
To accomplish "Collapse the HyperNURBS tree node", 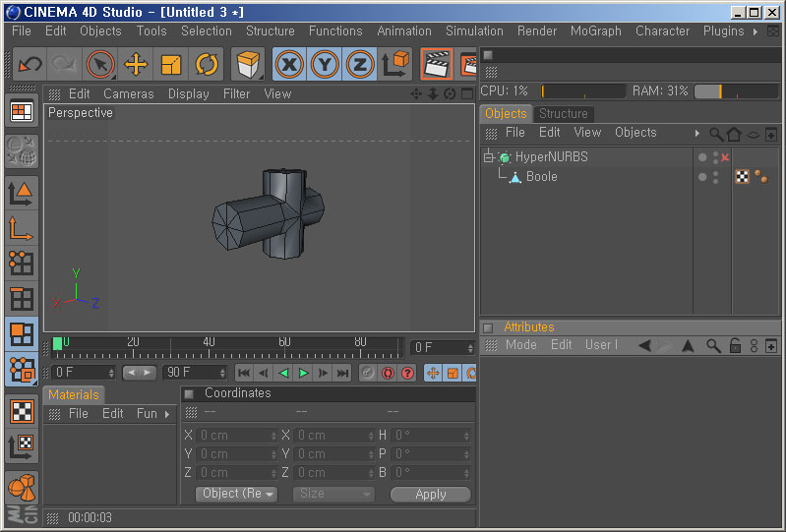I will 488,157.
